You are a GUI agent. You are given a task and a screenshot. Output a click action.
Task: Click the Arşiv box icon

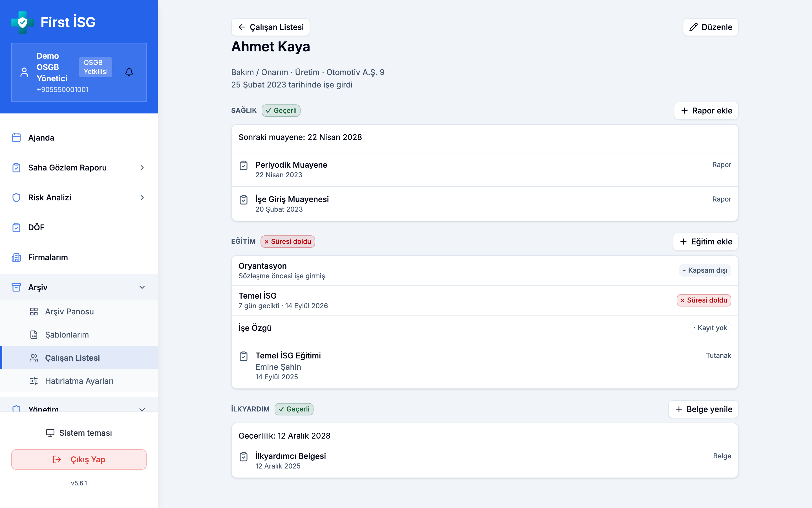click(x=16, y=287)
